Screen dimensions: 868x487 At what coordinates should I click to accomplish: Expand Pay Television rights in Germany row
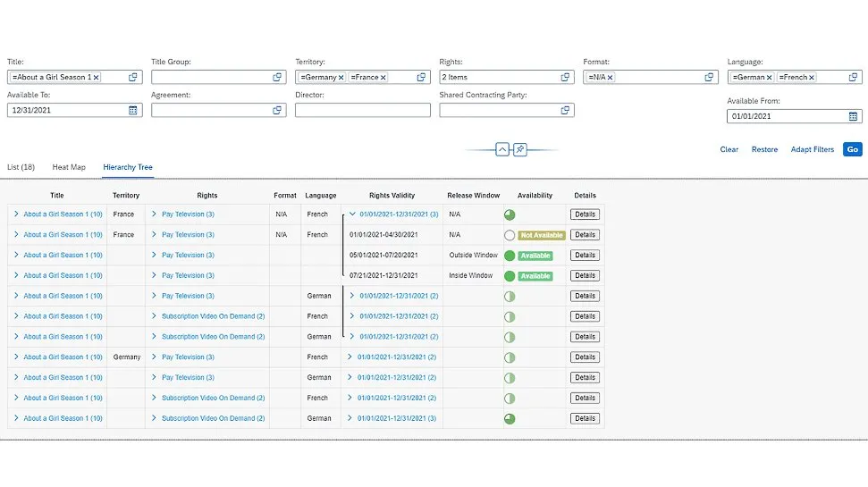[154, 357]
